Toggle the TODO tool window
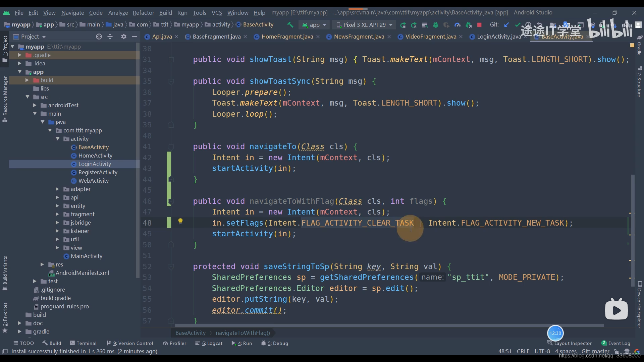This screenshot has width=644, height=362. [x=24, y=343]
